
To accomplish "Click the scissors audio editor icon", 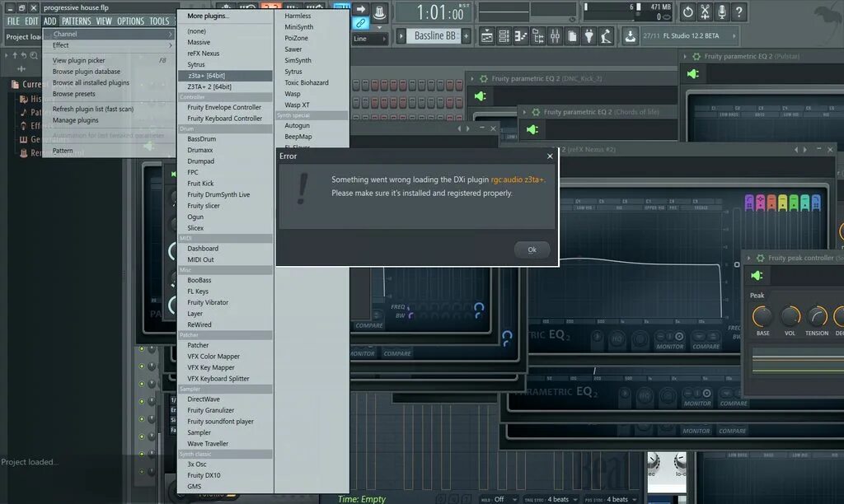I will [x=705, y=12].
